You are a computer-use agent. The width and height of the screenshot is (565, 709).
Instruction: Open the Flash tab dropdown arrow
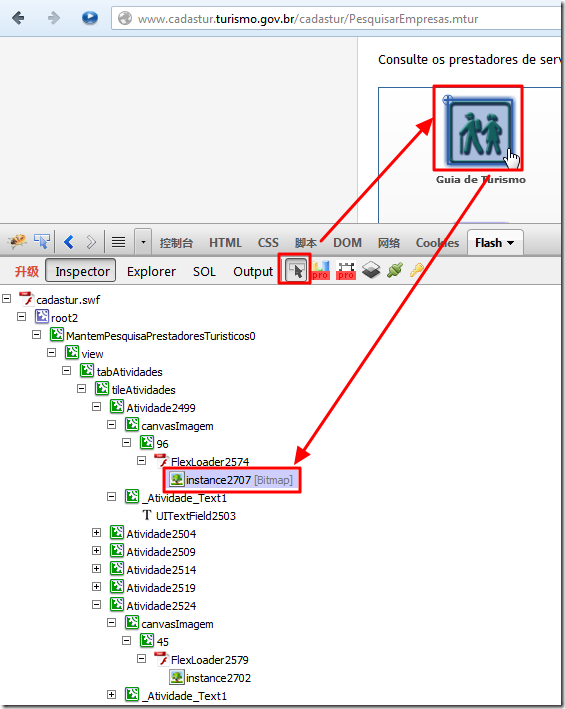511,243
